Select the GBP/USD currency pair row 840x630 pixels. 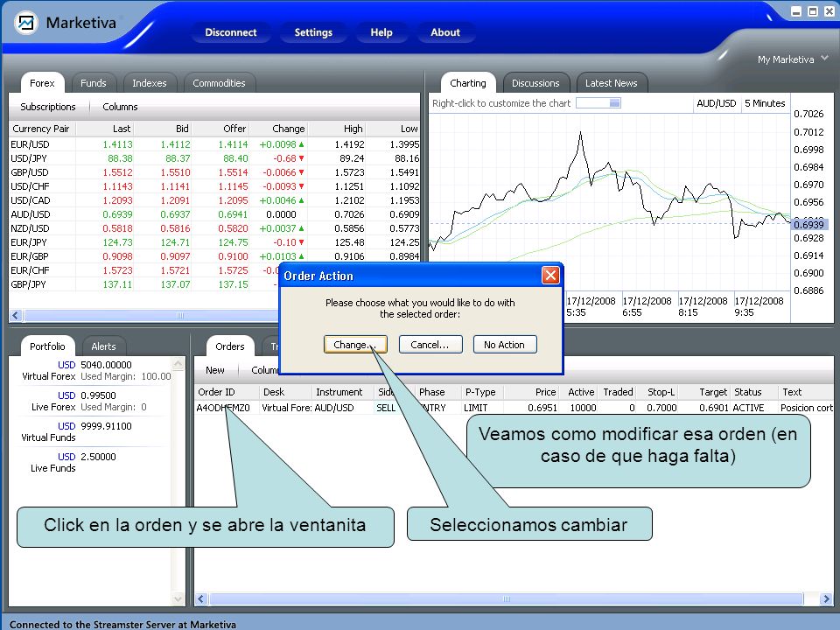pos(214,172)
